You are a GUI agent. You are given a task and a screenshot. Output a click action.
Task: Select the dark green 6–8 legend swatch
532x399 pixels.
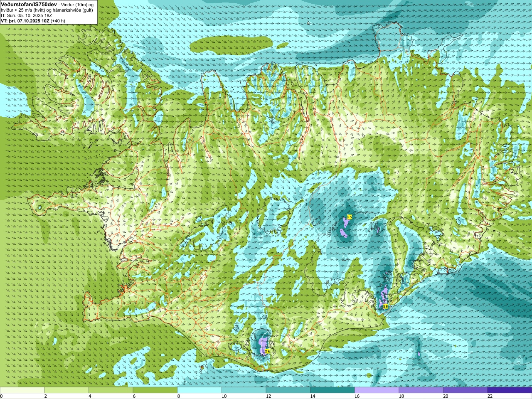pyautogui.click(x=155, y=390)
